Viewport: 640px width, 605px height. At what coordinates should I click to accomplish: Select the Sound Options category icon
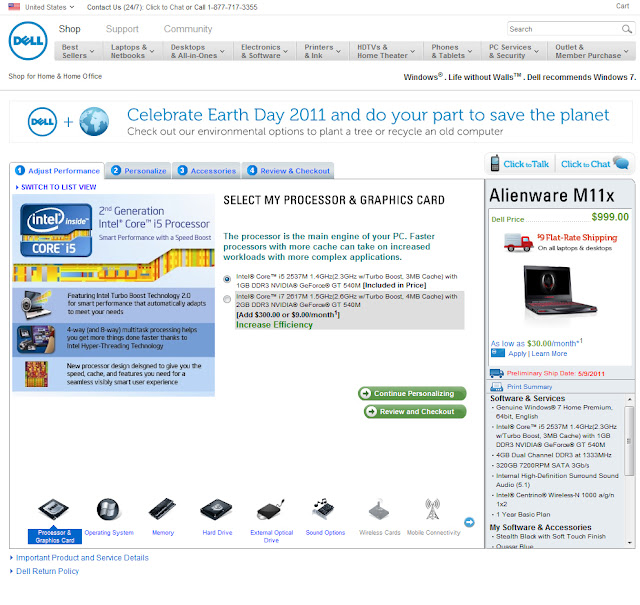tap(325, 509)
